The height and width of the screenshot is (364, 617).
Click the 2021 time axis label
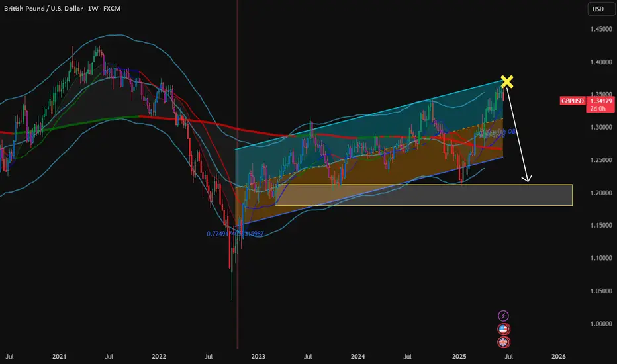[59, 357]
